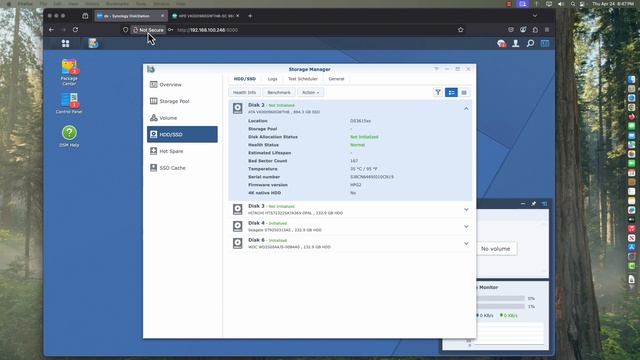Viewport: 640px width, 360px height.
Task: Open the Action dropdown menu
Action: (x=311, y=92)
